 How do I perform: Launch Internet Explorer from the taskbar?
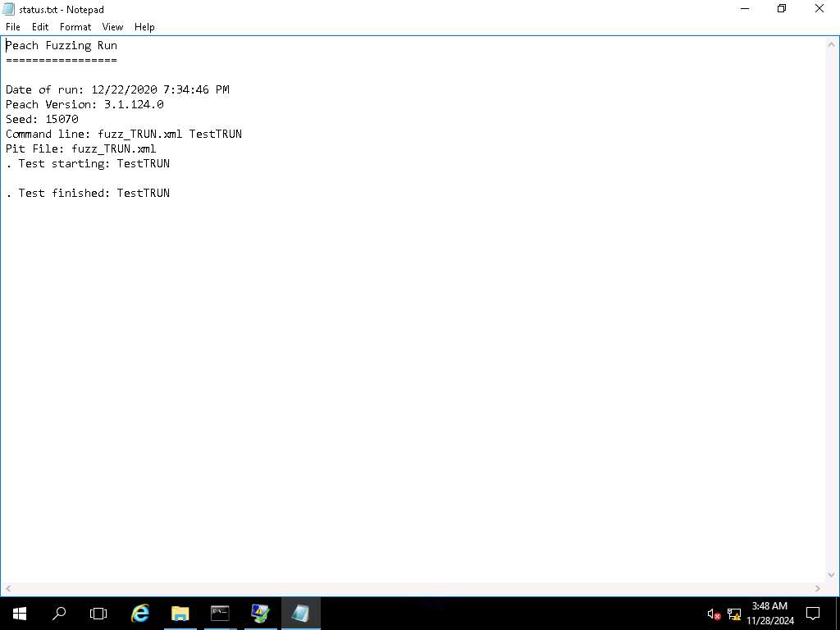coord(140,613)
